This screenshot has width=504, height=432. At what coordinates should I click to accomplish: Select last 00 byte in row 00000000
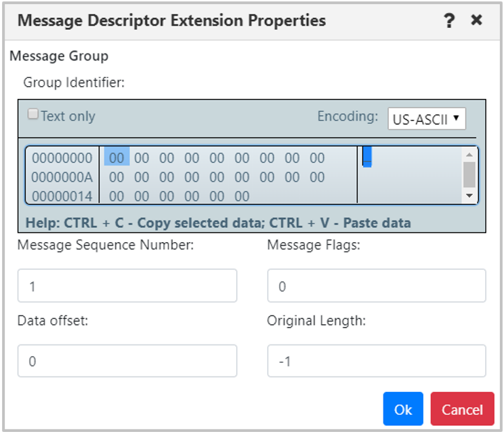[317, 158]
